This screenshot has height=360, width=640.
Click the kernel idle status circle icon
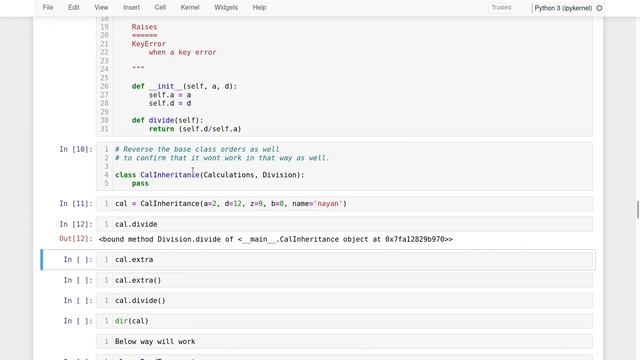pyautogui.click(x=599, y=8)
